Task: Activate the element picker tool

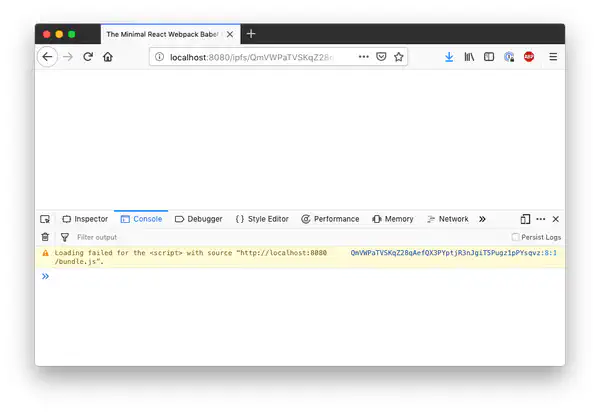Action: tap(45, 219)
